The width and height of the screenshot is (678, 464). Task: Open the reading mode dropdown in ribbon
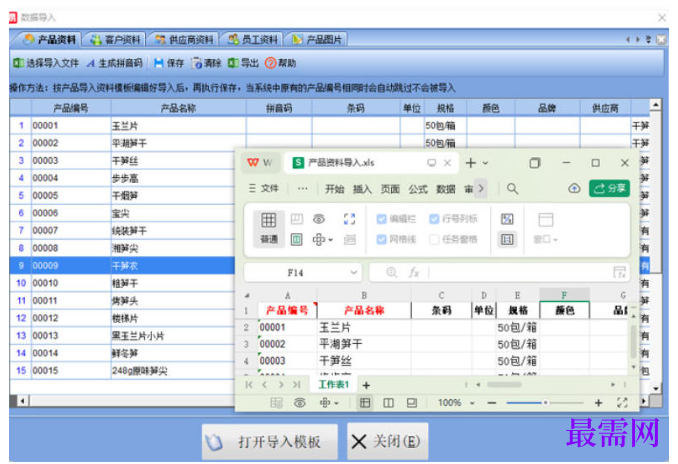tap(323, 239)
